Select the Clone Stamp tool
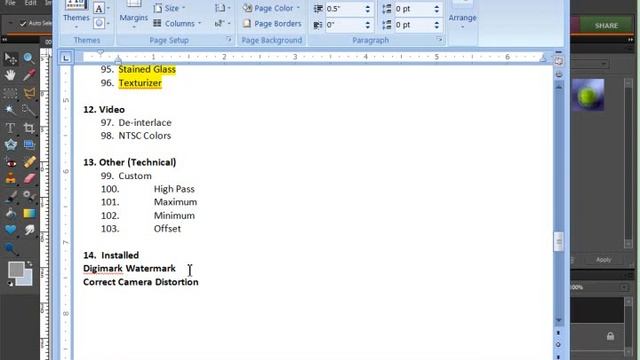Viewport: 640px width, 360px height. 11,179
